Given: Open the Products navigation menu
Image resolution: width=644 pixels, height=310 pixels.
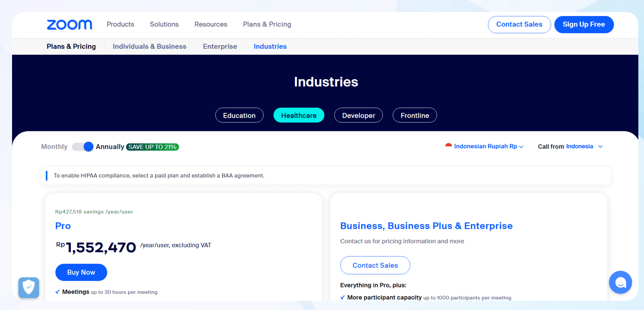Looking at the screenshot, I should pos(120,24).
